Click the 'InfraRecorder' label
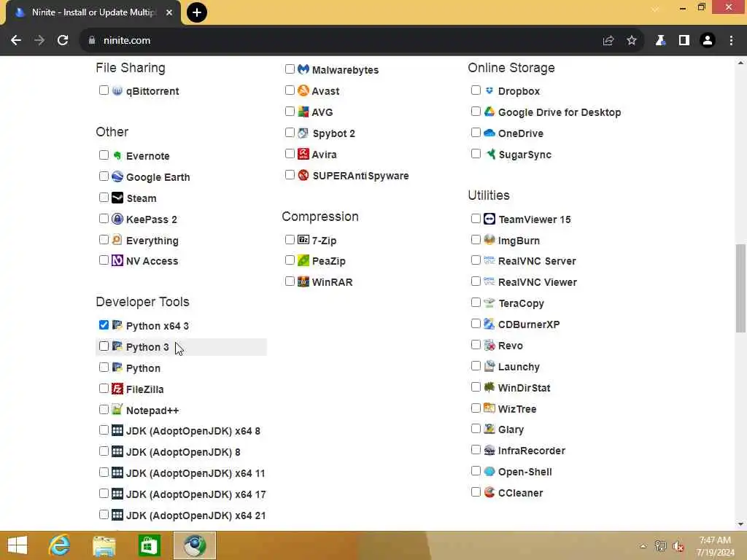This screenshot has width=747, height=560. point(532,451)
